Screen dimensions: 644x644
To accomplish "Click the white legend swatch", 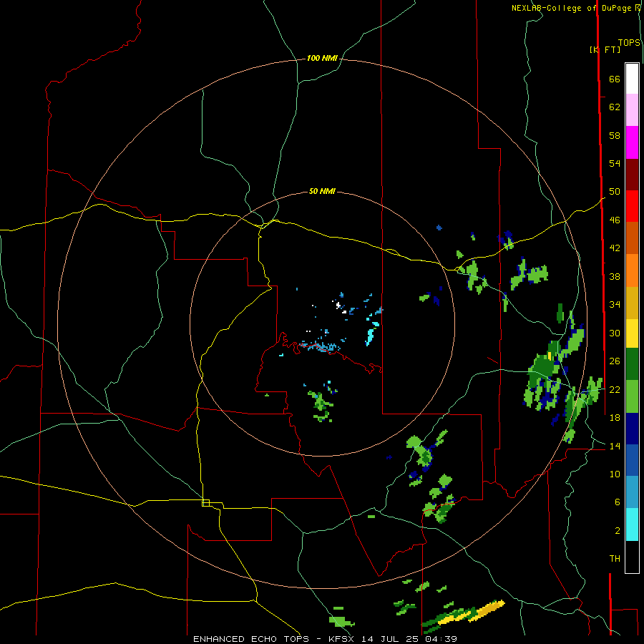I will [x=632, y=79].
